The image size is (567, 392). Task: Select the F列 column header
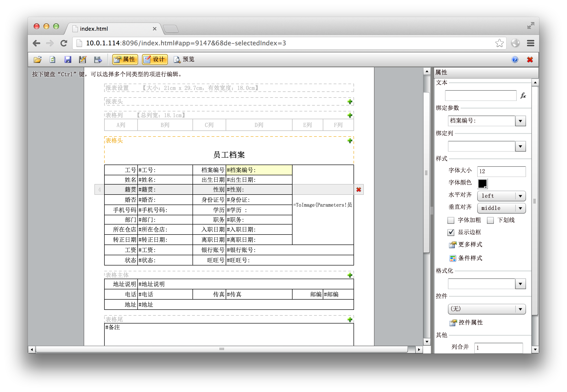click(x=338, y=125)
